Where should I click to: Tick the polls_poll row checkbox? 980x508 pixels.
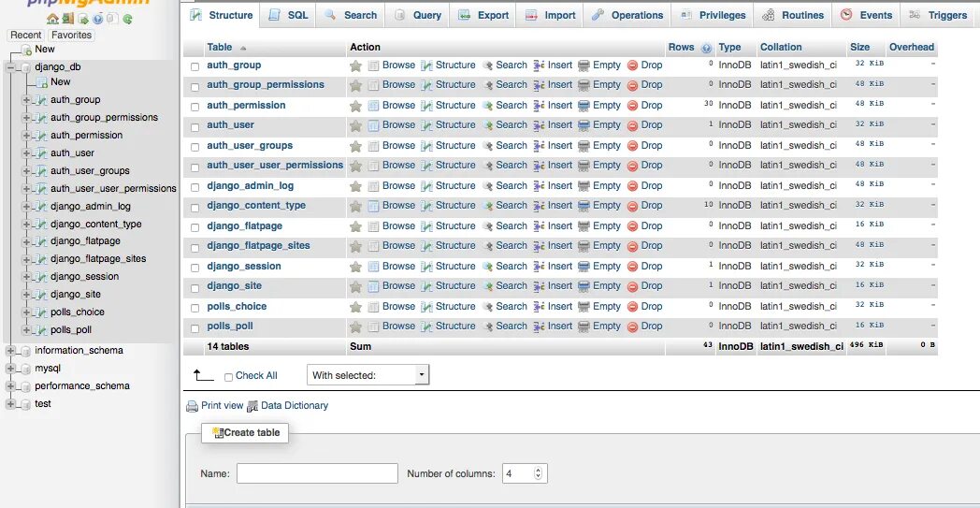[x=195, y=328]
